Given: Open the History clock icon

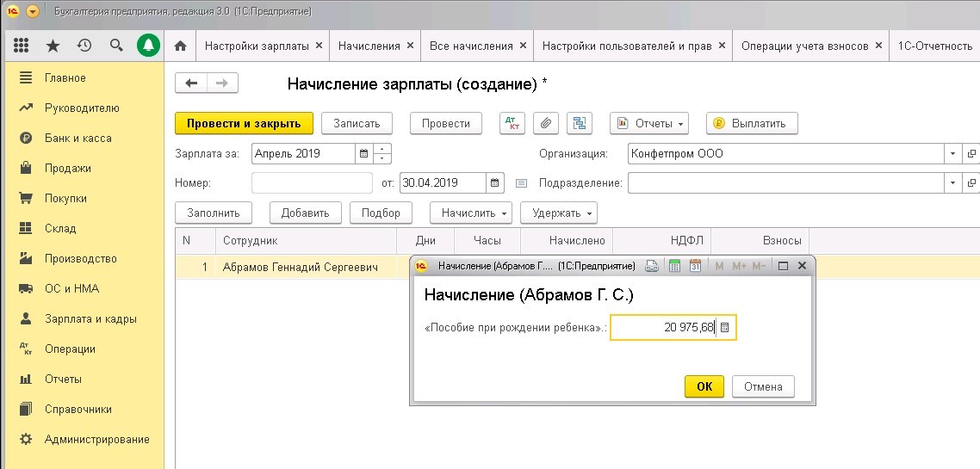Looking at the screenshot, I should [84, 46].
